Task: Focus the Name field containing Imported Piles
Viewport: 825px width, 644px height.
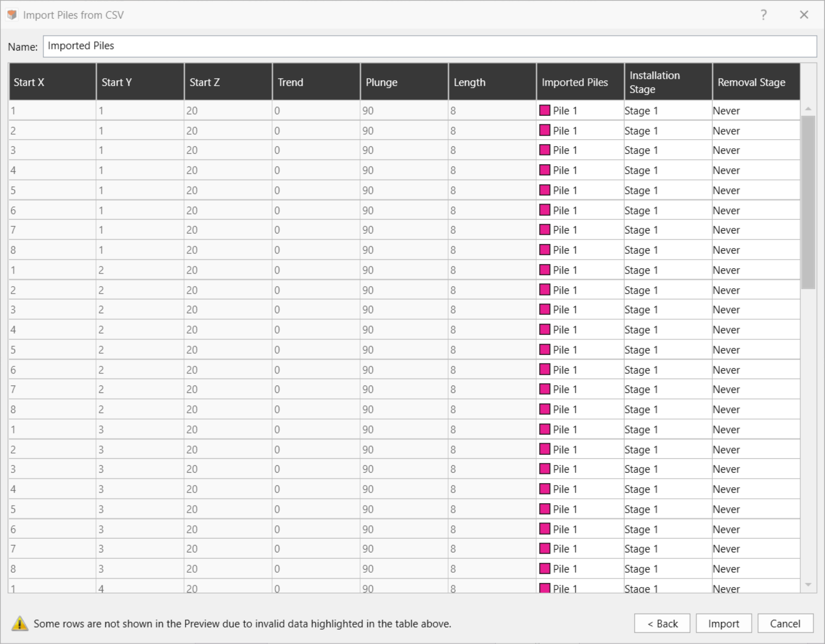Action: pyautogui.click(x=429, y=46)
